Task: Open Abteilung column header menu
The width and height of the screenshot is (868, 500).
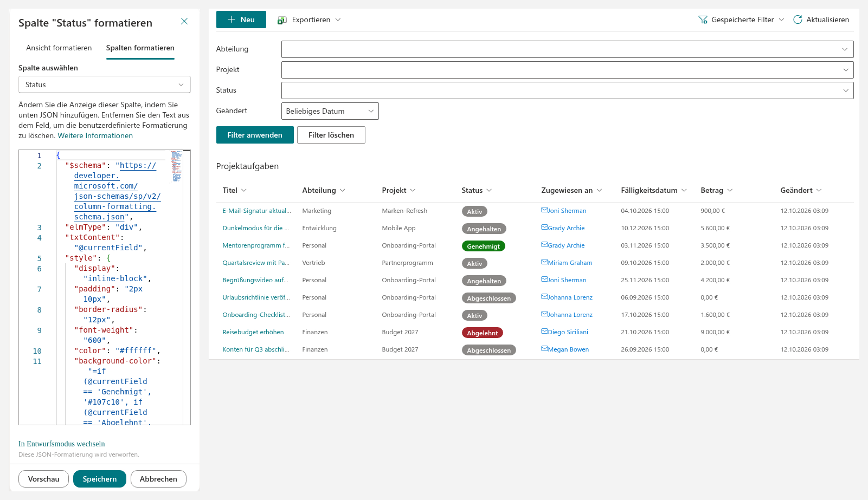Action: tap(324, 190)
